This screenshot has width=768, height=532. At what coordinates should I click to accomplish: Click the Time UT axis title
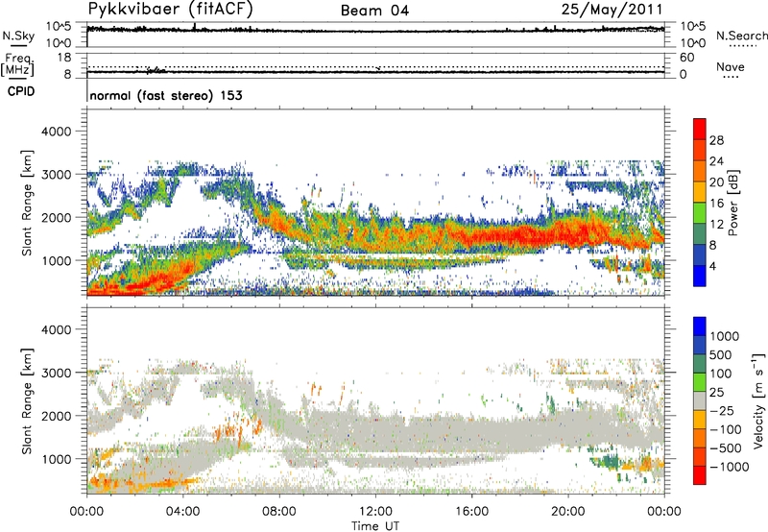pyautogui.click(x=375, y=526)
